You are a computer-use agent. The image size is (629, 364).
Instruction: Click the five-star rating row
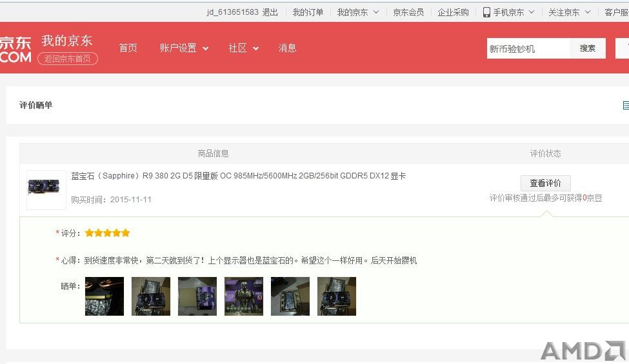pos(107,233)
